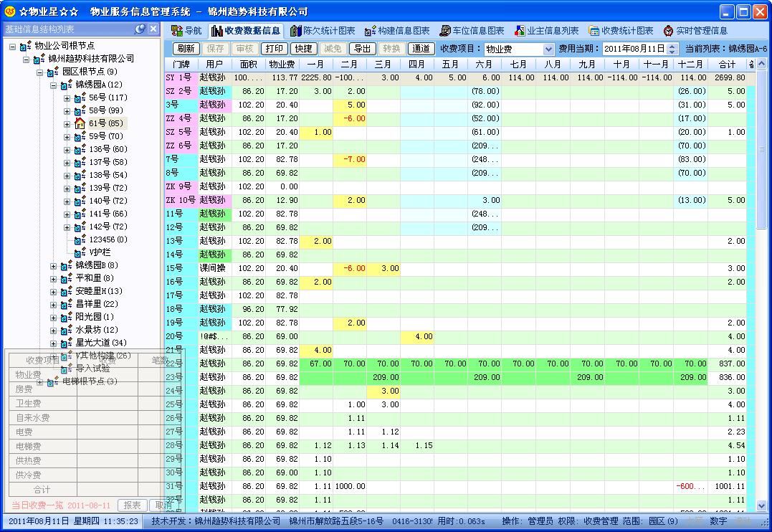Click the 打印 print button
The height and width of the screenshot is (532, 772).
pyautogui.click(x=273, y=49)
